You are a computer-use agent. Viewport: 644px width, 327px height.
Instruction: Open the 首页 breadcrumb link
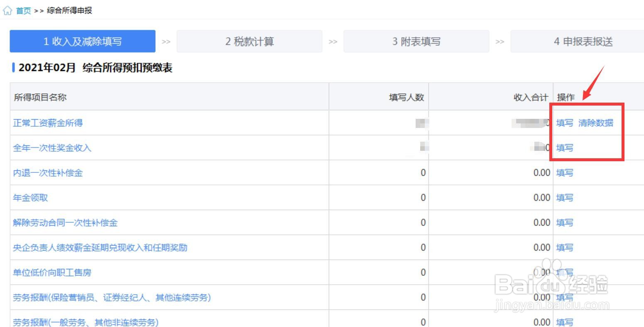click(23, 11)
